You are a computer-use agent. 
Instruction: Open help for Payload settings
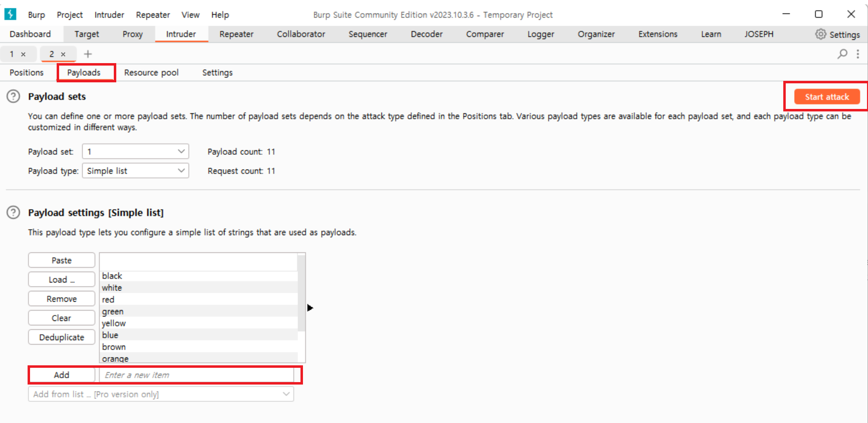(13, 212)
